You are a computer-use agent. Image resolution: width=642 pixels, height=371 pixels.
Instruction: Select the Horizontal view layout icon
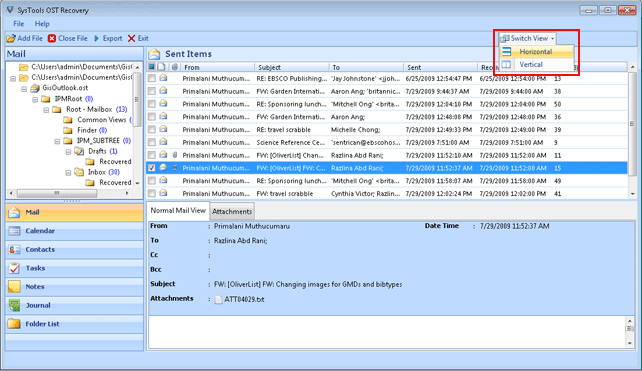(507, 52)
